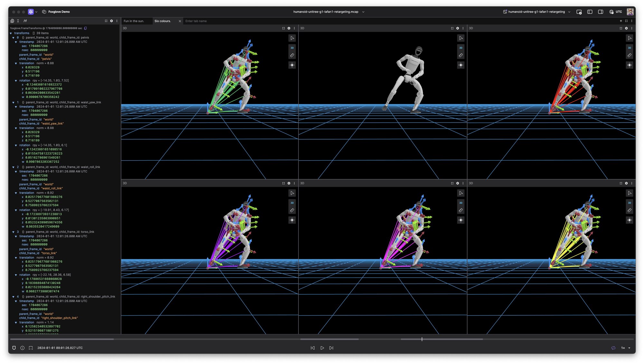Screen dimensions: 644x364
Task: Open three-dot menu of top-left 3D panel
Action: pyautogui.click(x=294, y=28)
